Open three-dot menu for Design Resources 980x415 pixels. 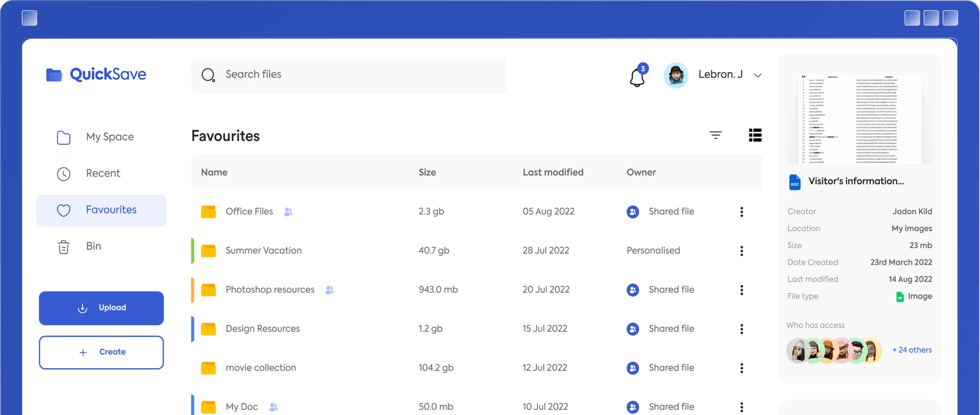click(x=741, y=329)
